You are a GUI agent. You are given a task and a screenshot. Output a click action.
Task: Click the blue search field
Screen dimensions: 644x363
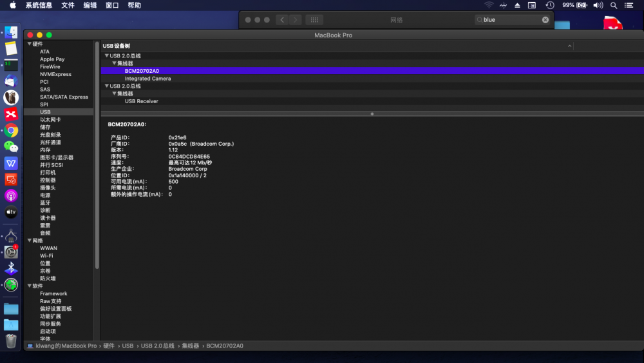tap(512, 20)
